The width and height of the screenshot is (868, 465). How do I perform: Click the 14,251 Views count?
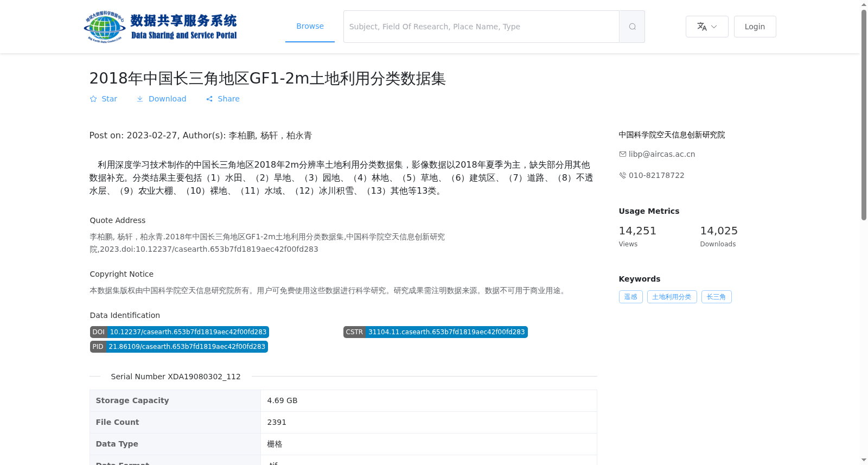tap(637, 231)
